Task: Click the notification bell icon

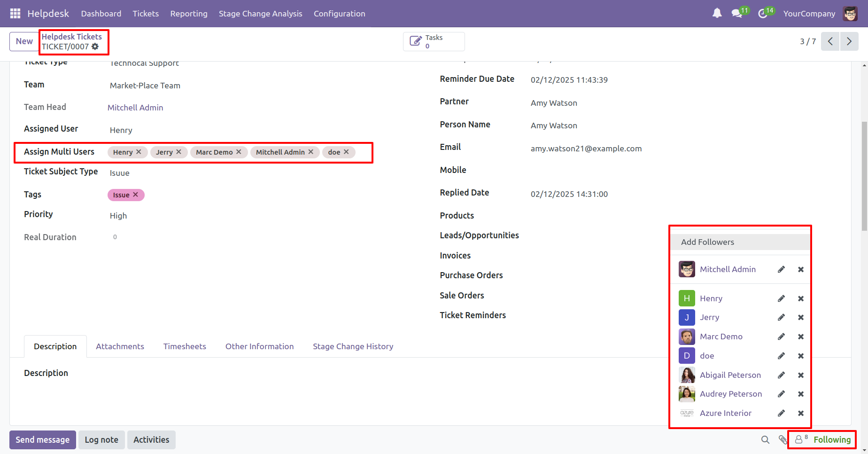Action: 717,14
